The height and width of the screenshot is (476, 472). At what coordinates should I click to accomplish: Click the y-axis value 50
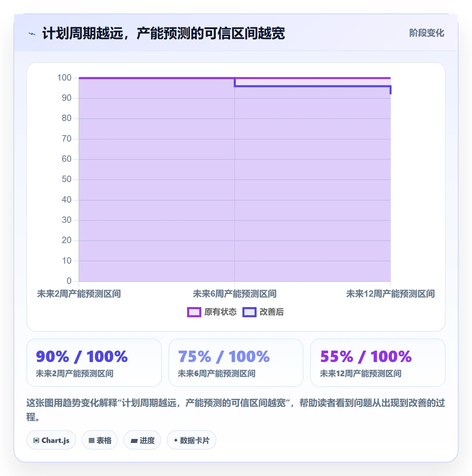pos(67,179)
